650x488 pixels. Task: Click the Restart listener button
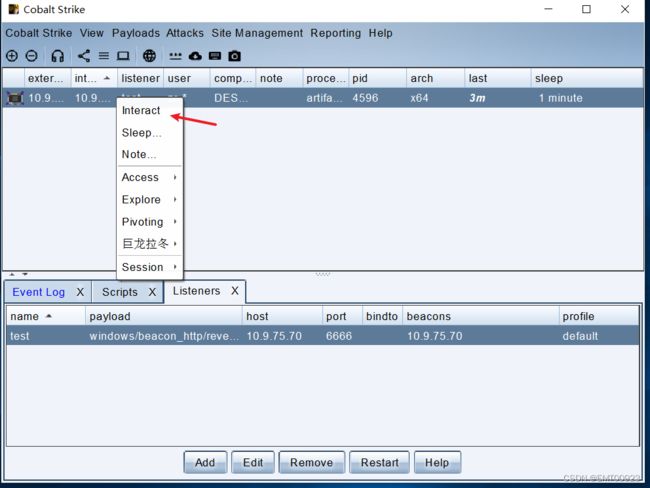[x=379, y=462]
